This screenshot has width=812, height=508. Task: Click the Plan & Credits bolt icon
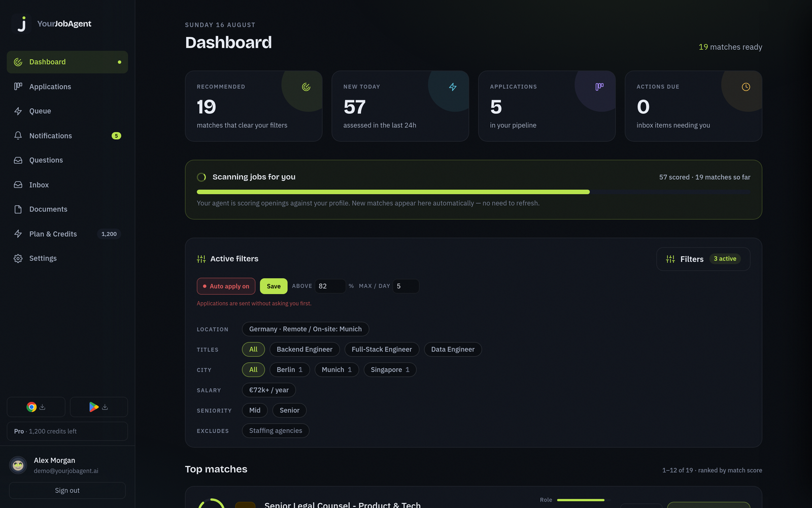[18, 234]
